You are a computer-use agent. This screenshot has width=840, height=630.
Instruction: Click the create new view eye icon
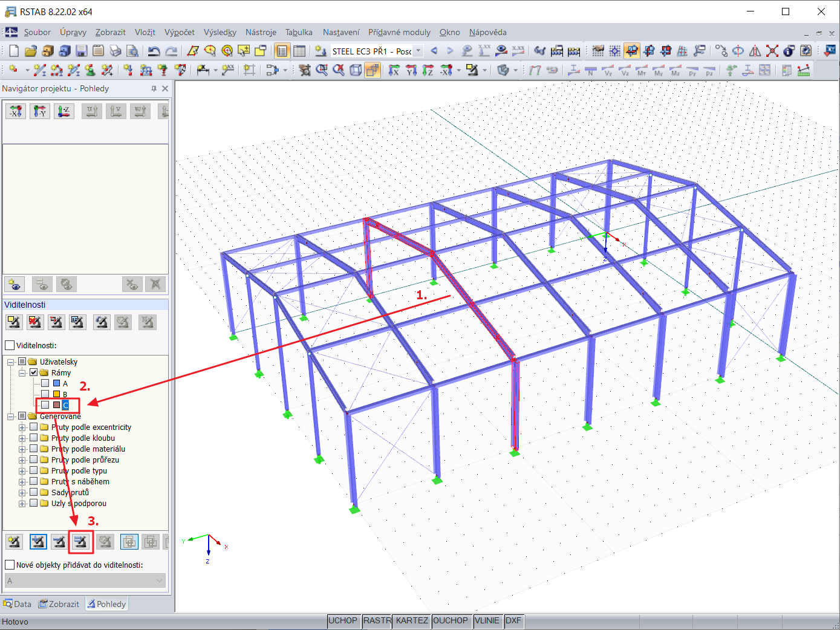point(15,284)
